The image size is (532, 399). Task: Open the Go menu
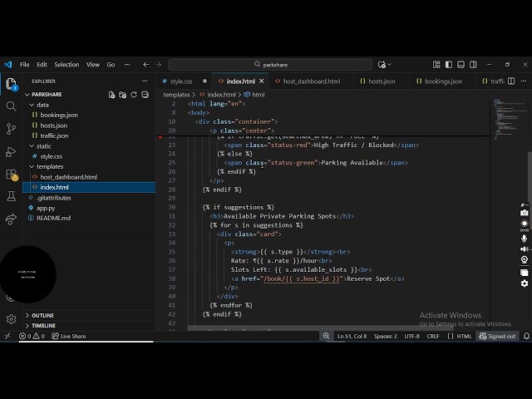[111, 65]
